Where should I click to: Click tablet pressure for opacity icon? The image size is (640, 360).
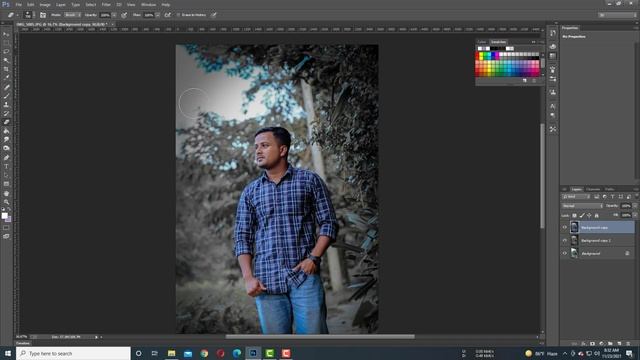(x=124, y=15)
